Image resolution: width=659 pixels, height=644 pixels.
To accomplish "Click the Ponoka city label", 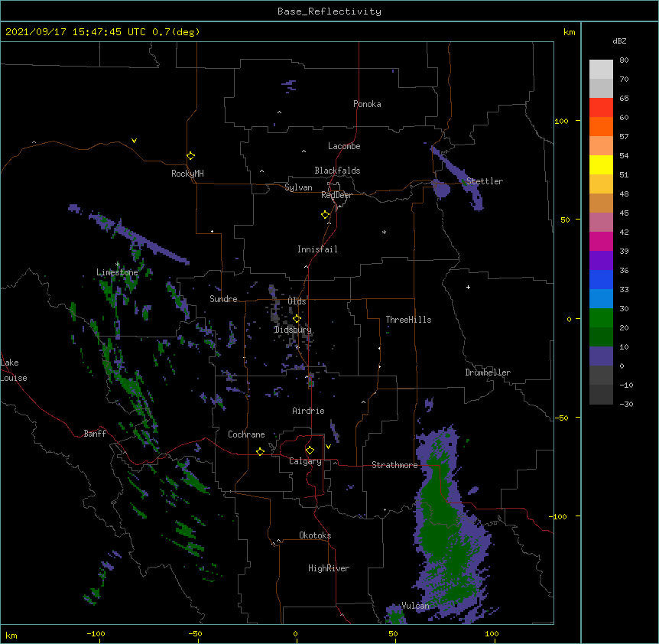I will point(367,104).
